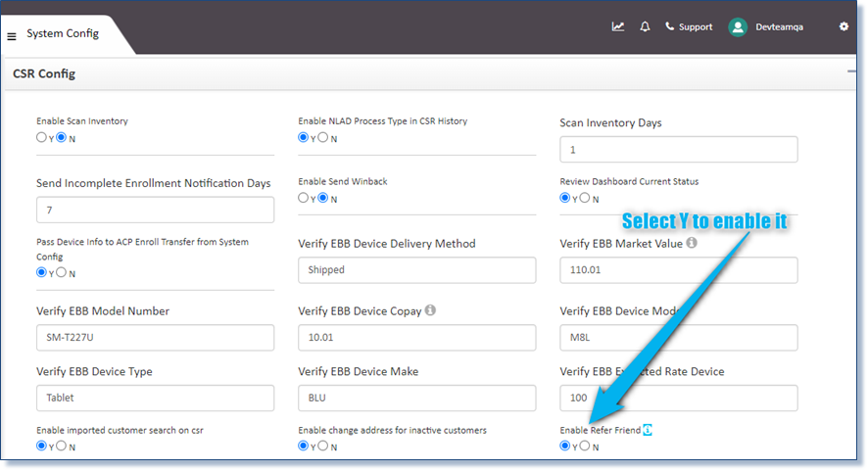868x471 pixels.
Task: Select Y for Enable Send Winback
Action: [x=304, y=197]
